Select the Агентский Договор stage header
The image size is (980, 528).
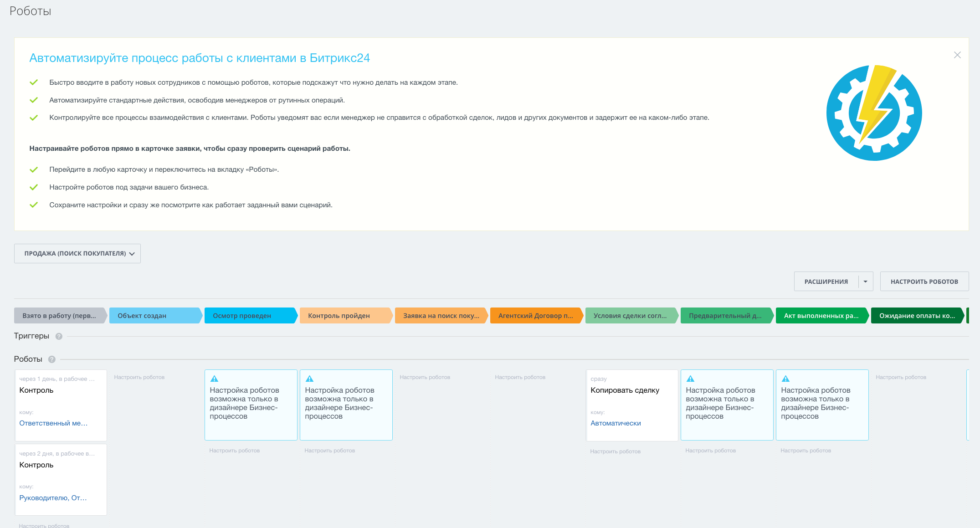[x=535, y=316]
